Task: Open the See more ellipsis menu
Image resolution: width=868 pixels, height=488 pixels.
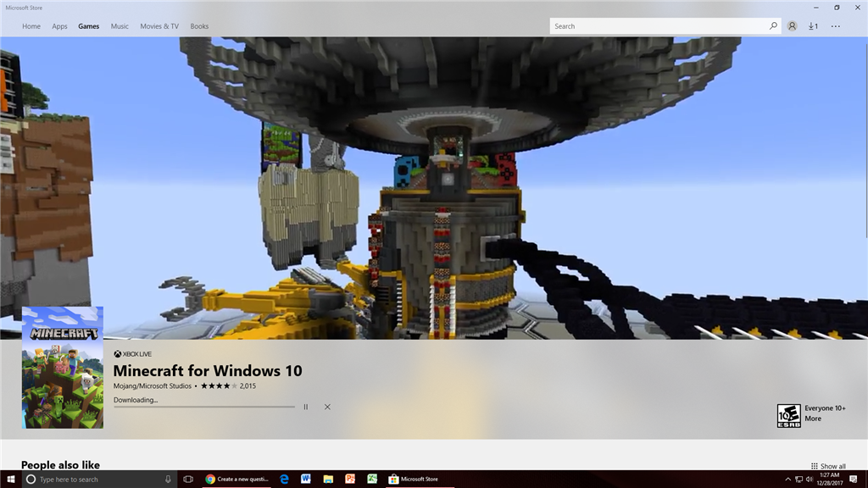Action: click(x=835, y=26)
